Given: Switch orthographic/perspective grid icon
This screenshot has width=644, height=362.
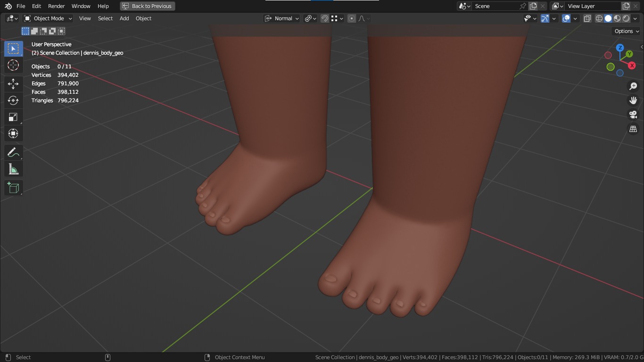Looking at the screenshot, I should [x=633, y=129].
